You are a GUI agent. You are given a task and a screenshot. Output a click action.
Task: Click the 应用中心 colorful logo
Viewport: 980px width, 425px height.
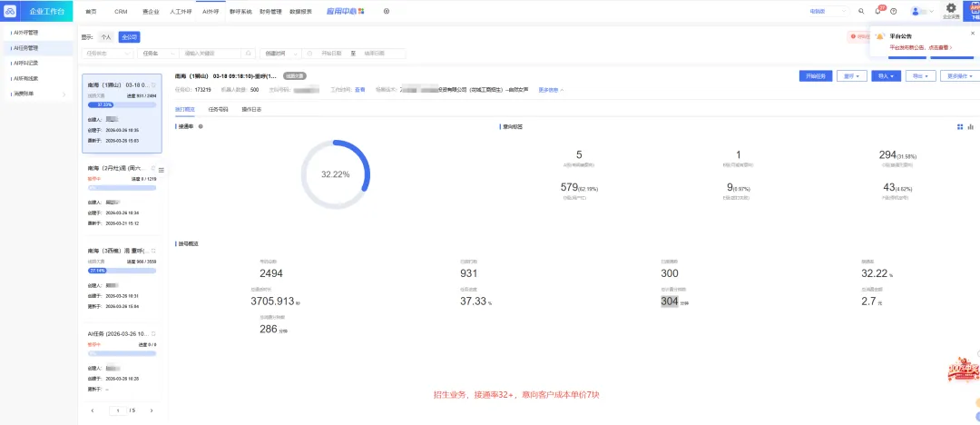346,11
